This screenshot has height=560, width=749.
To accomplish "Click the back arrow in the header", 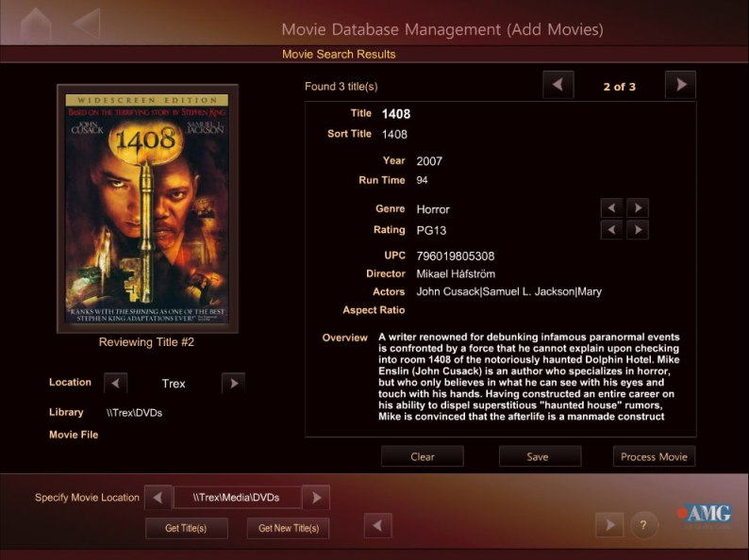I will (87, 23).
